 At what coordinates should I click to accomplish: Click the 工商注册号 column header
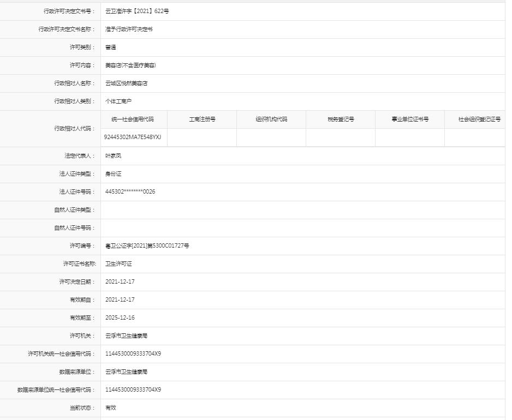[202, 119]
